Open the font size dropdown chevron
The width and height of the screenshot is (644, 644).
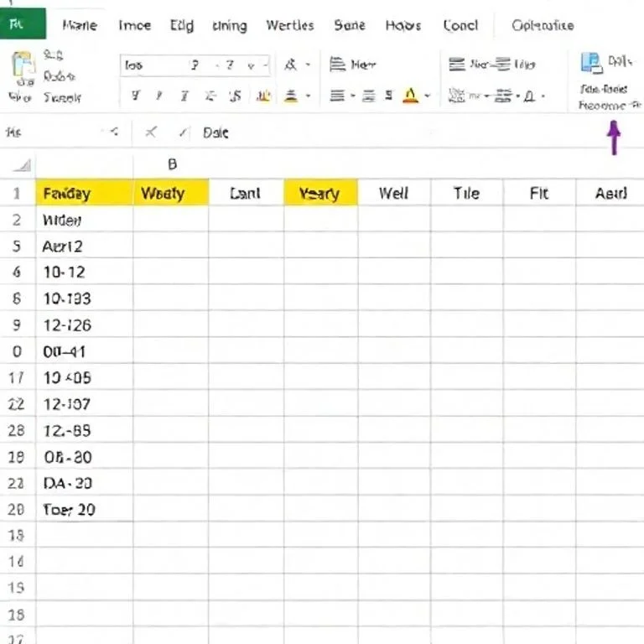pyautogui.click(x=251, y=65)
